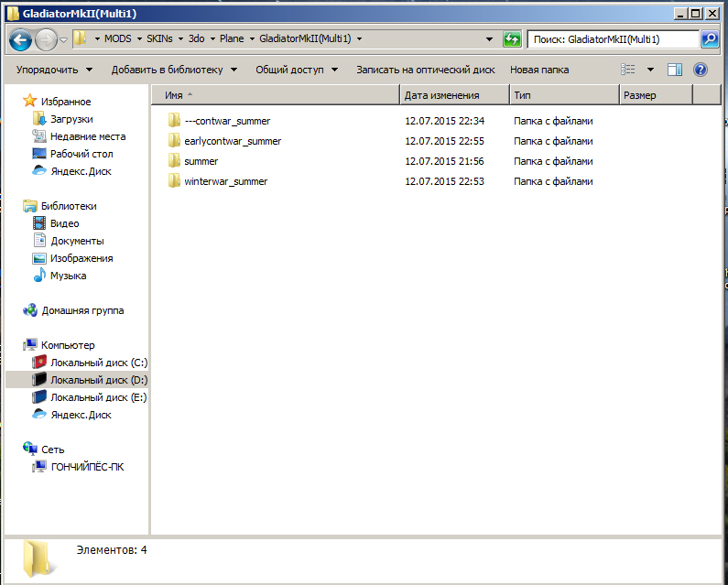The height and width of the screenshot is (585, 728).
Task: Select the earlycontwar_summer folder icon
Action: coord(174,141)
